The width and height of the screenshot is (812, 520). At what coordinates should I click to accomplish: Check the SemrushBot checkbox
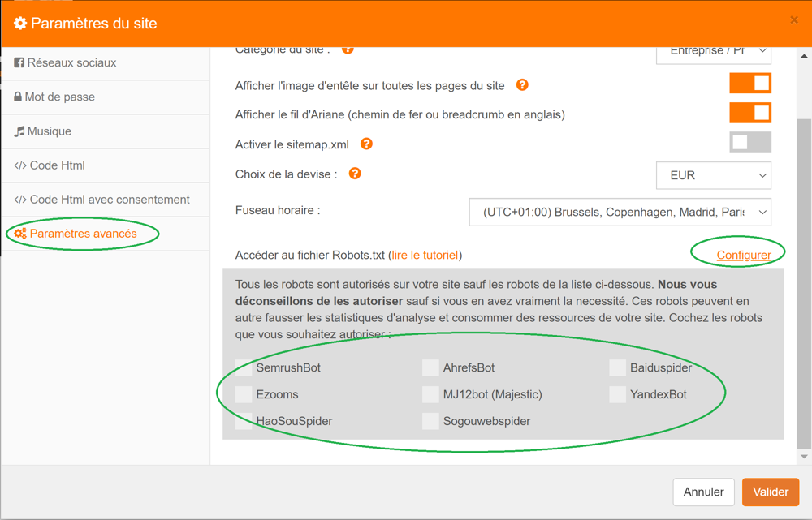pyautogui.click(x=244, y=368)
